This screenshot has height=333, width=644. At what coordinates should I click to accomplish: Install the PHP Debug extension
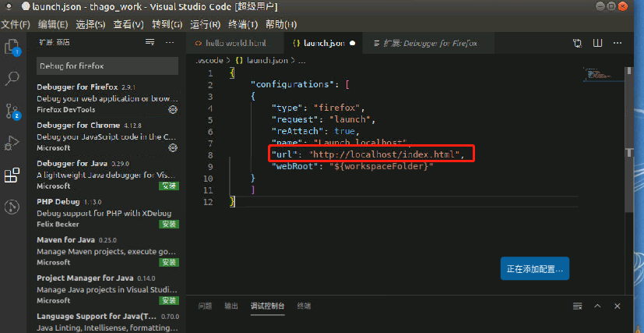[169, 224]
